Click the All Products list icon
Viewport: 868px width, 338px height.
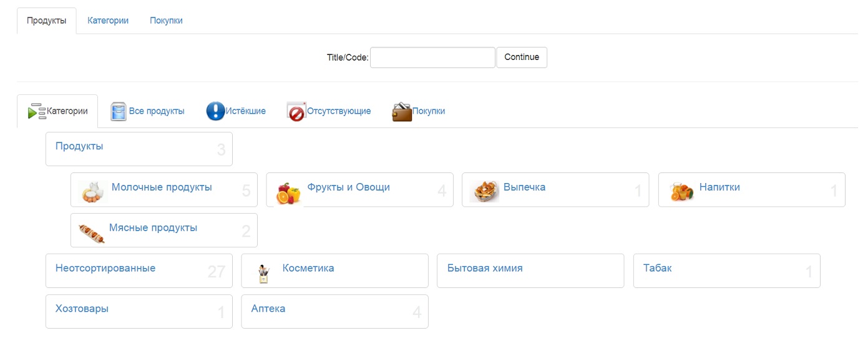coord(119,111)
